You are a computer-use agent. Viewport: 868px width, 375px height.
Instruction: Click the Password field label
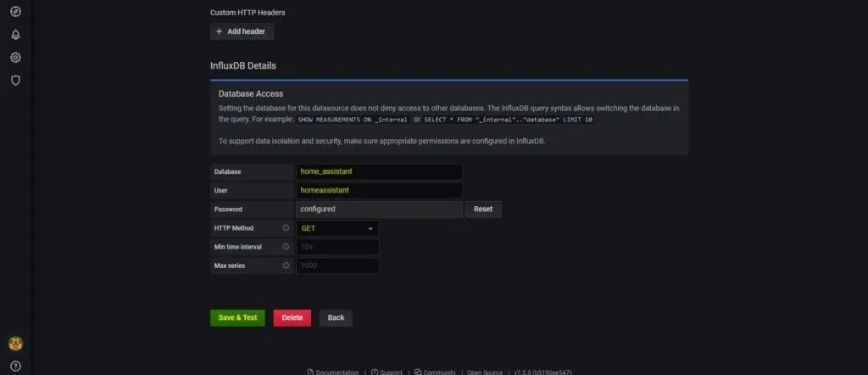[x=228, y=210]
